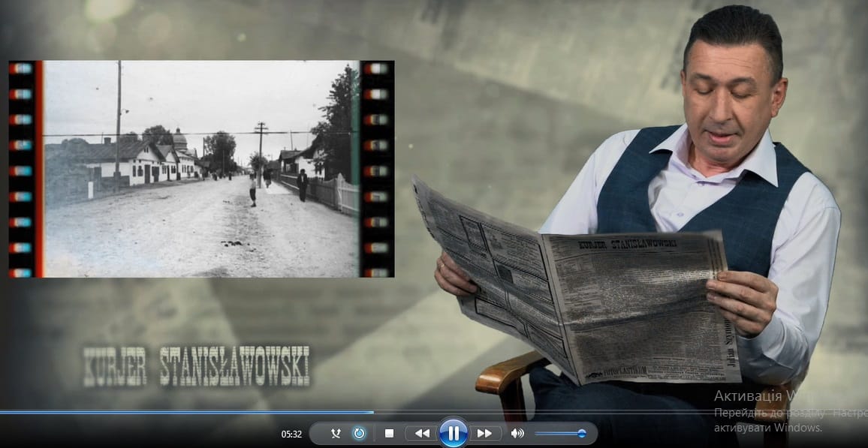Pause the video playback
This screenshot has width=868, height=448.
[x=454, y=433]
